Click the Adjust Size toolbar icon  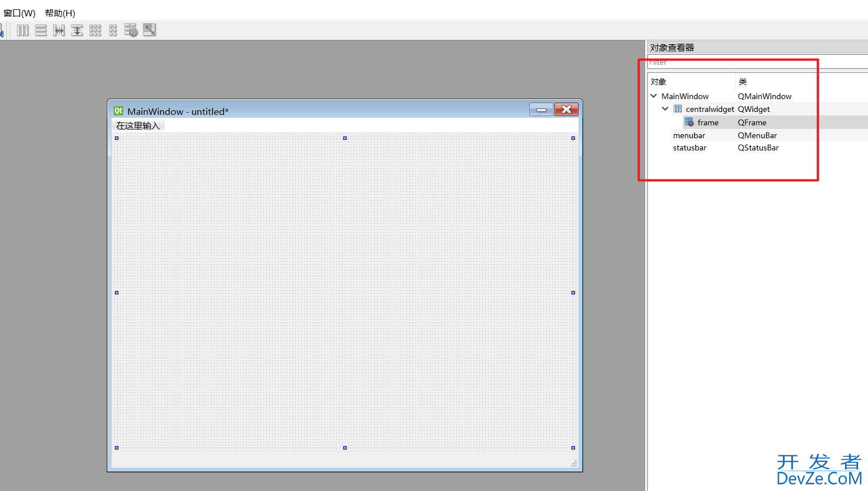[149, 30]
